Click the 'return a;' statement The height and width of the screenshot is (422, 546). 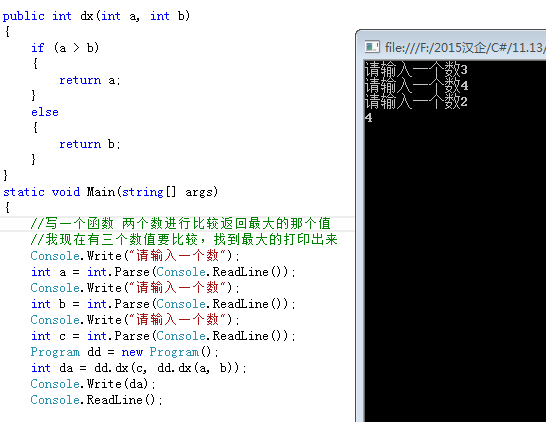(x=90, y=80)
